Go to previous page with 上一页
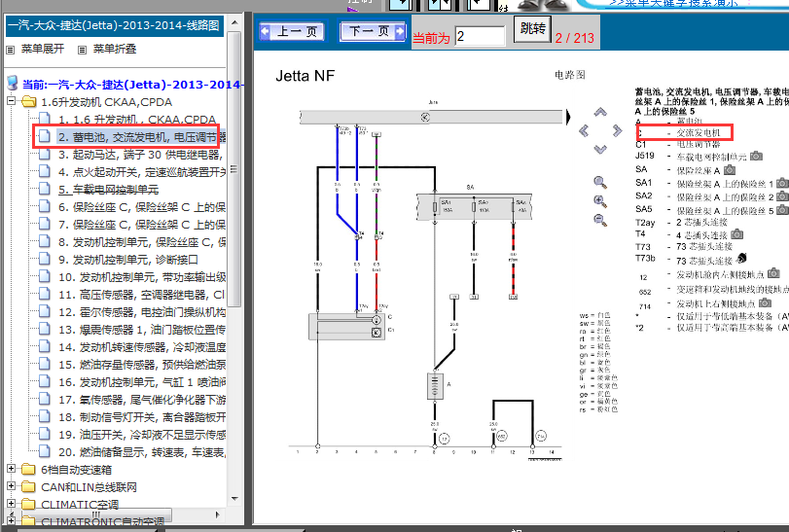 click(291, 32)
